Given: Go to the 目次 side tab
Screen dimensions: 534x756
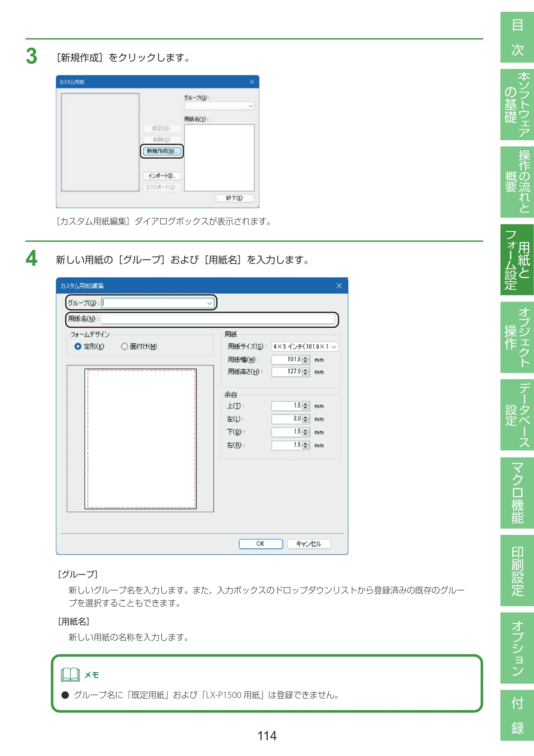Looking at the screenshot, I should tap(517, 37).
